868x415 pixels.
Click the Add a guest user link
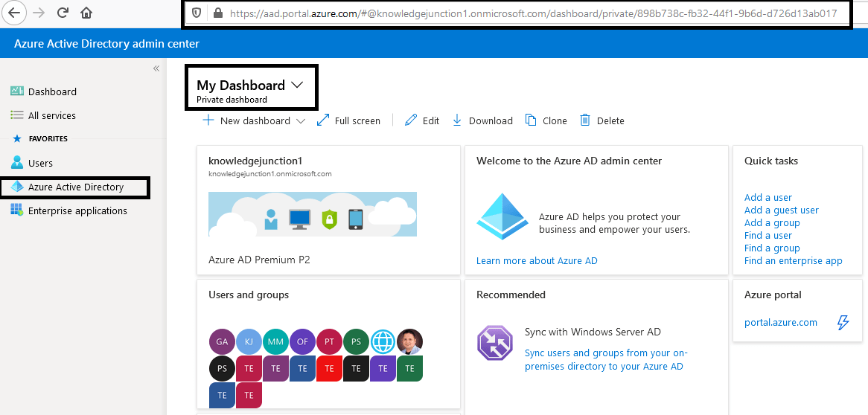click(781, 210)
